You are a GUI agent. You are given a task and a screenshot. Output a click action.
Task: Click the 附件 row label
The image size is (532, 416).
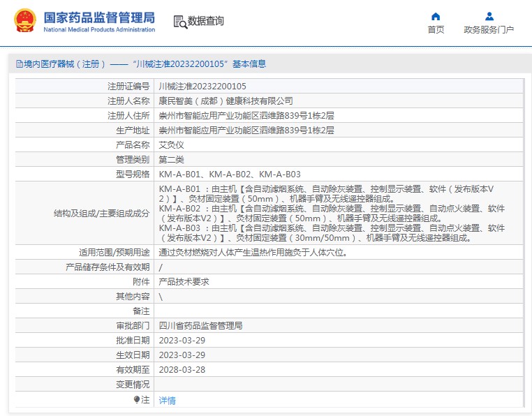(x=141, y=281)
